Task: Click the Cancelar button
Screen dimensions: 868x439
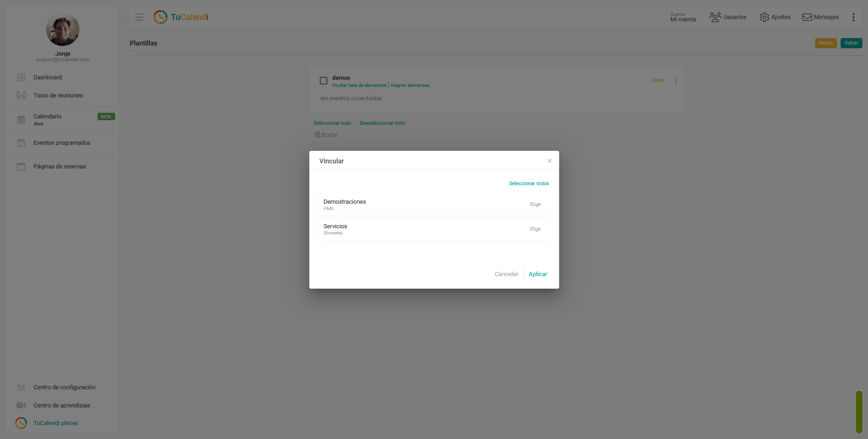Action: click(x=506, y=274)
